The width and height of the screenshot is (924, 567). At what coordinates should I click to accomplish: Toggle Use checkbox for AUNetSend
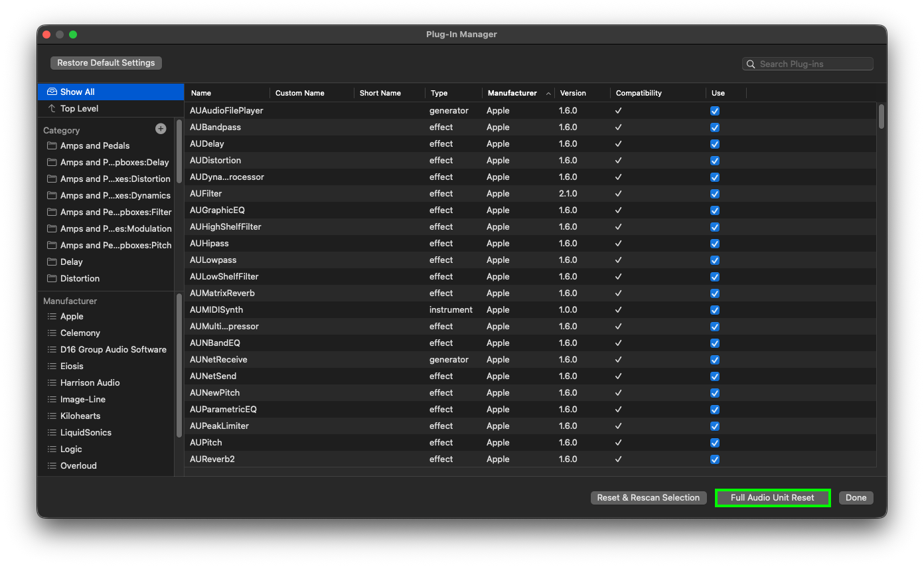[715, 376]
